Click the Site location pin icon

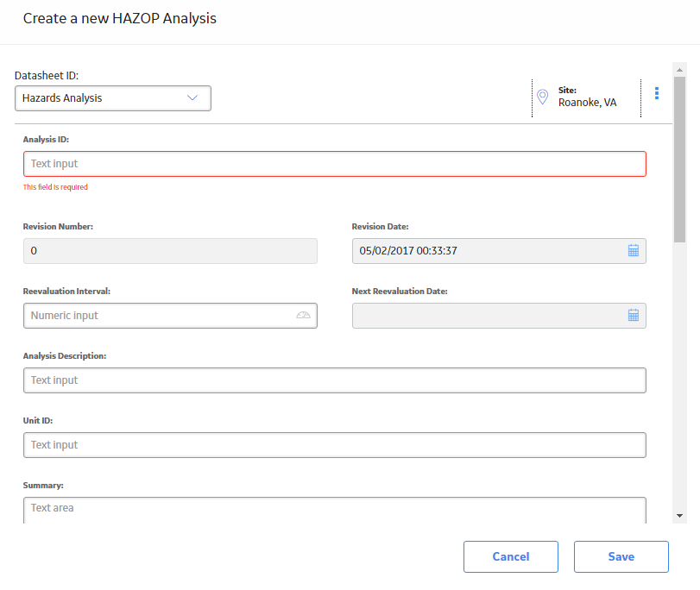[x=542, y=97]
